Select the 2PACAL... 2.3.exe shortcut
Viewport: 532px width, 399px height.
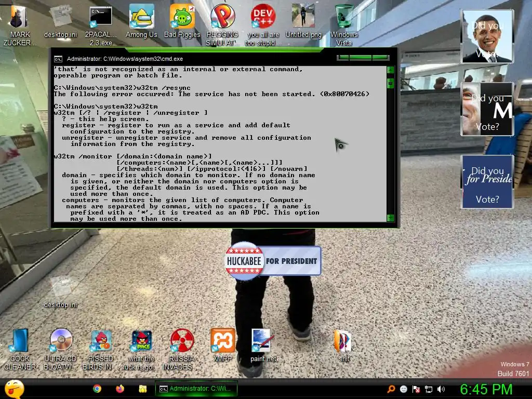(101, 25)
